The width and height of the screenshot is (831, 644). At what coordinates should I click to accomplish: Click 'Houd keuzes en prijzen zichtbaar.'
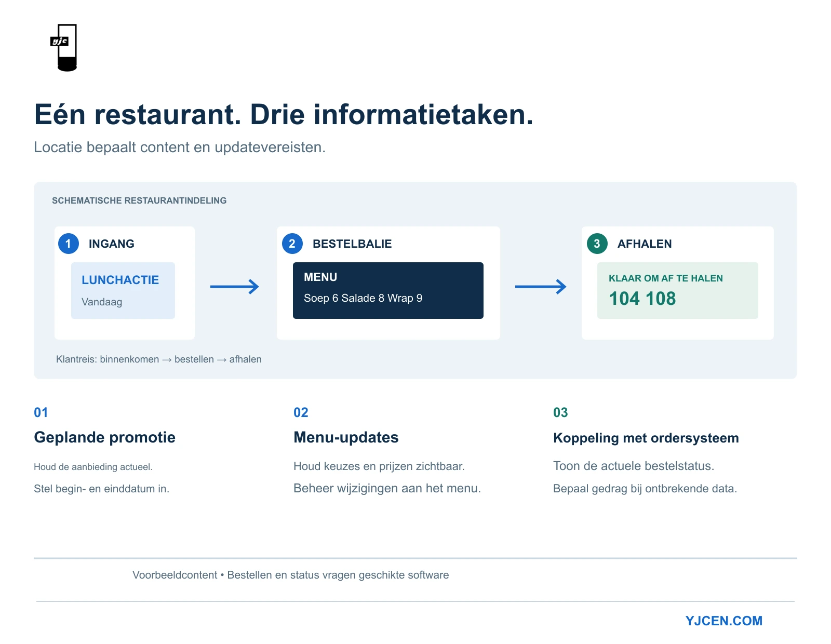[379, 466]
